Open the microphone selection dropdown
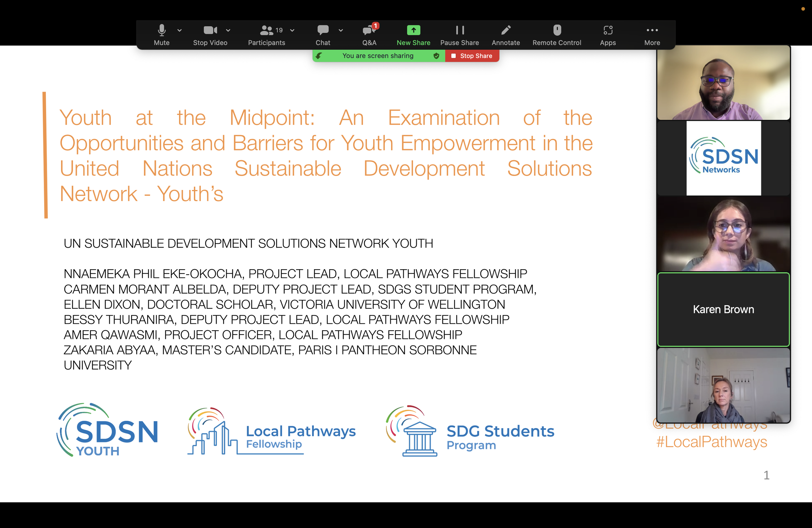 coord(179,30)
